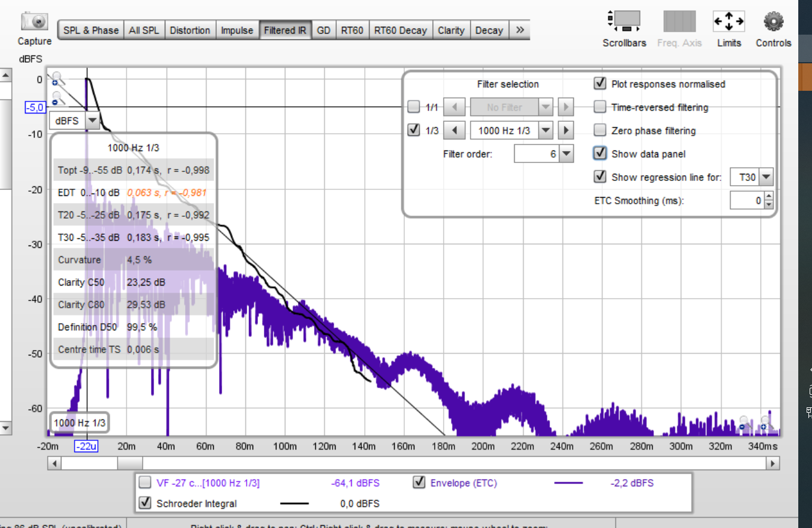Click the Curvature 4,5 % row
This screenshot has width=812, height=528.
click(133, 260)
